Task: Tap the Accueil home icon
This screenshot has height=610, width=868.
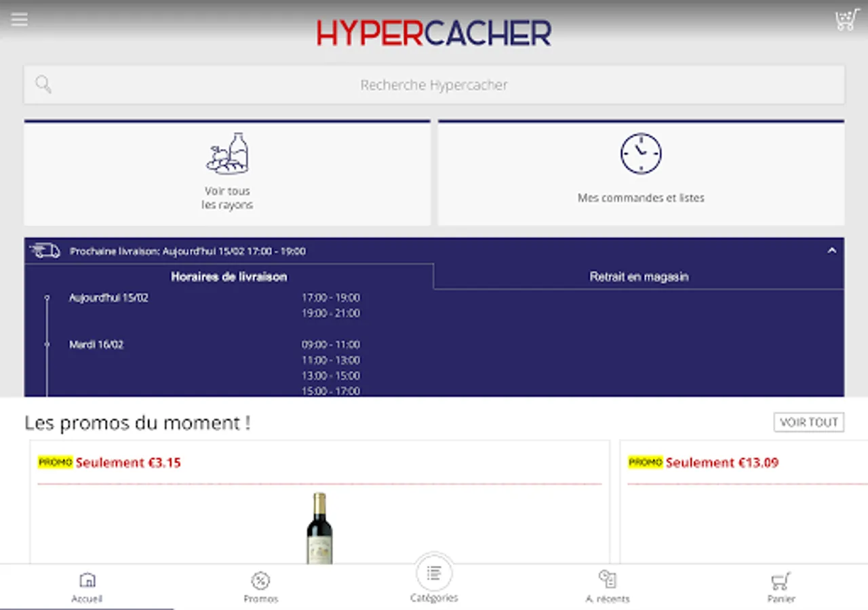Action: click(x=87, y=581)
